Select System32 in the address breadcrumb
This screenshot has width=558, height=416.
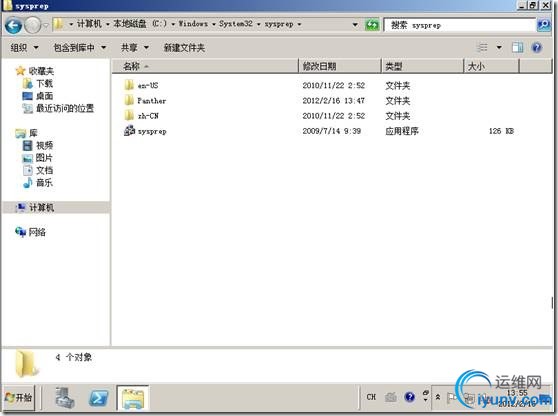[236, 24]
